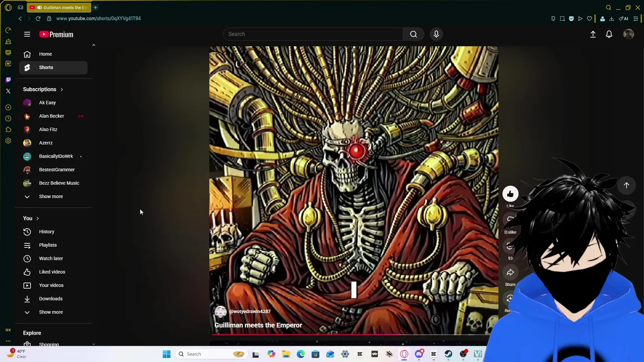Open Opera easy setup sliders menu
This screenshot has width=644, height=362.
click(x=636, y=19)
